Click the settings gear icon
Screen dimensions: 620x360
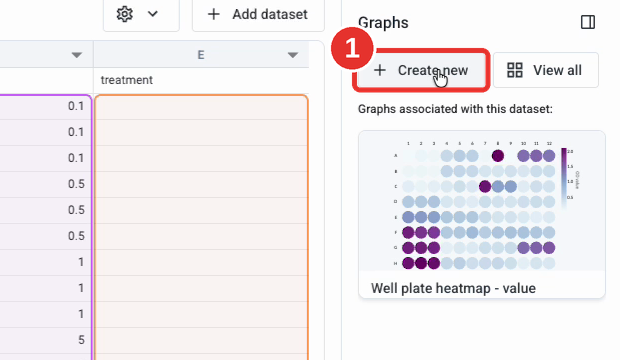click(125, 14)
